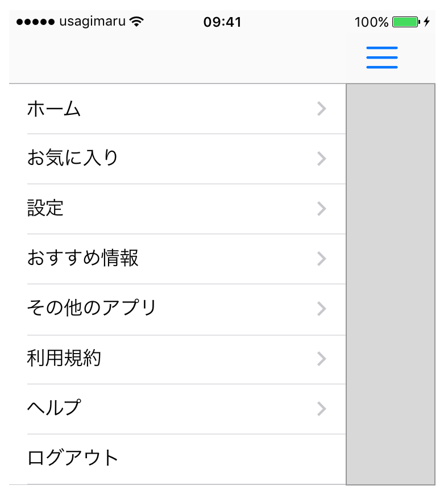Click chevron next to ホーム
448x498 pixels.
tap(322, 109)
